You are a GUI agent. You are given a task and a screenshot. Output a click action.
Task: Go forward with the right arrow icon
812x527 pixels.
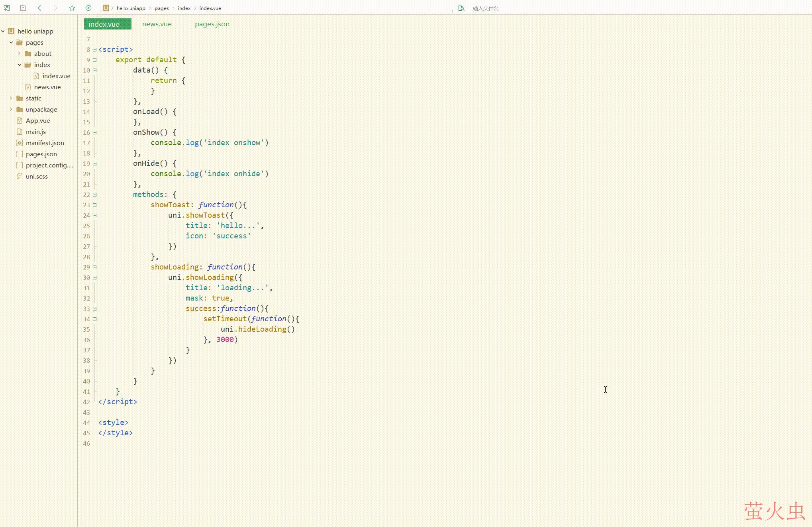click(x=56, y=8)
